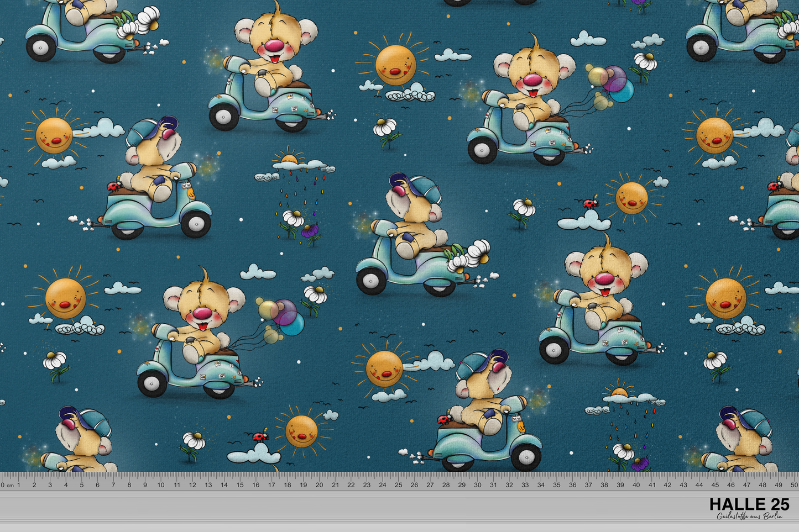Click the '0 cm' ruler label
This screenshot has width=799, height=532.
pyautogui.click(x=7, y=485)
